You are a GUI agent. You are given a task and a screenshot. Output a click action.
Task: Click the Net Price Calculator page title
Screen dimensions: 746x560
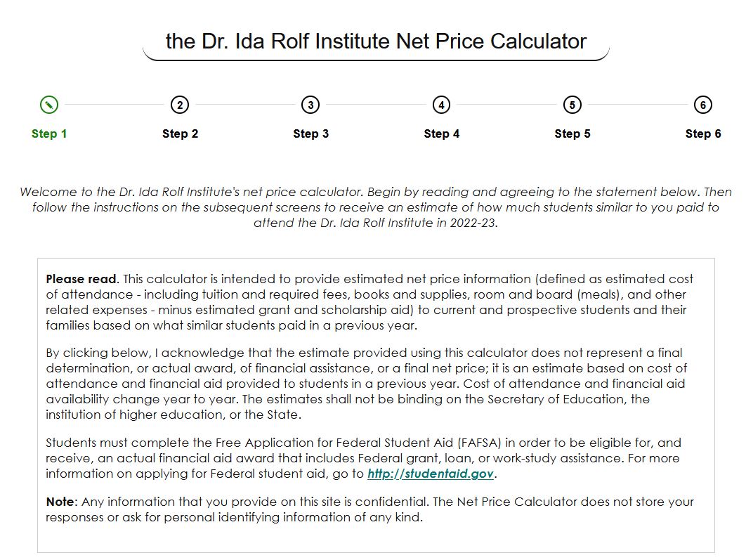376,41
